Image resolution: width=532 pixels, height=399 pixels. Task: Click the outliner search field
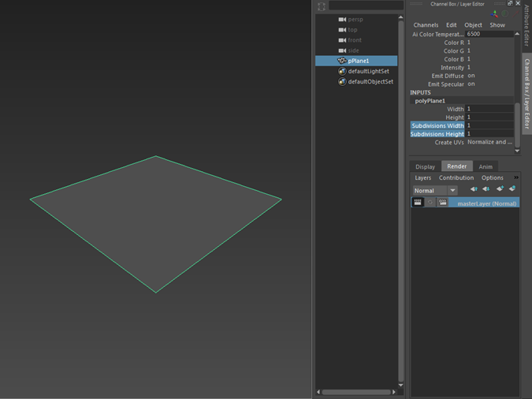click(x=366, y=5)
